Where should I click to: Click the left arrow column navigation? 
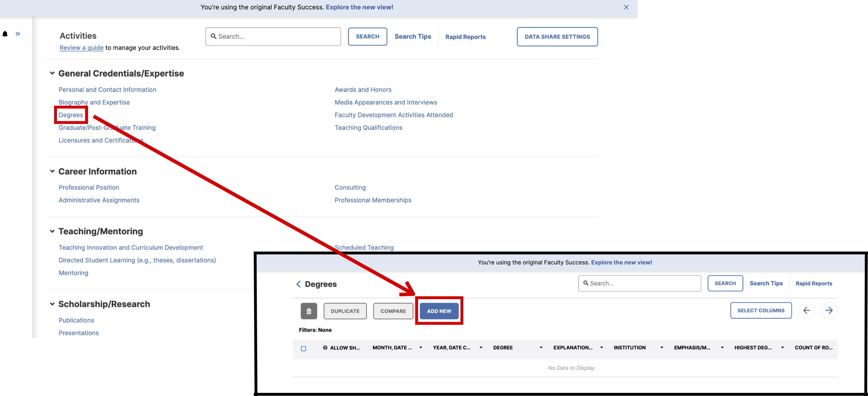pos(806,311)
